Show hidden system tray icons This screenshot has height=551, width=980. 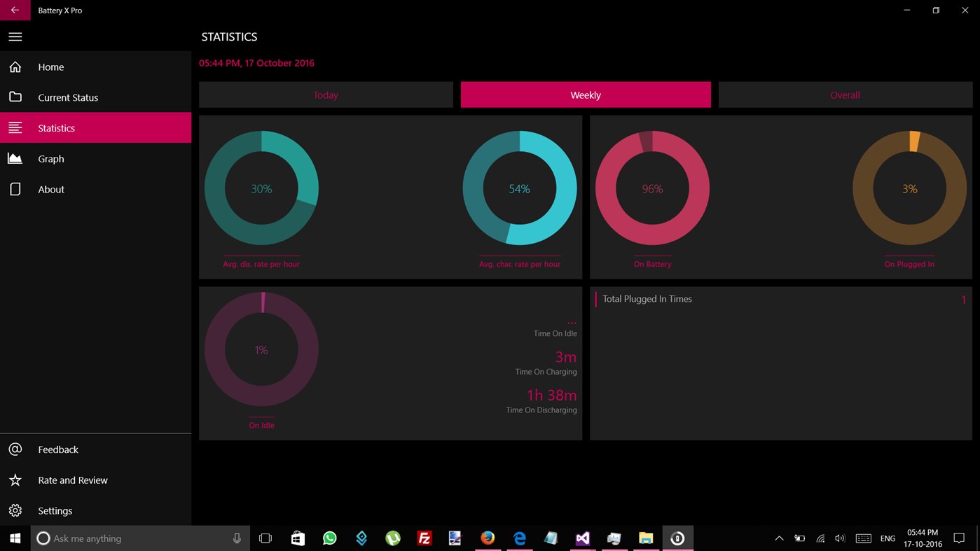779,538
